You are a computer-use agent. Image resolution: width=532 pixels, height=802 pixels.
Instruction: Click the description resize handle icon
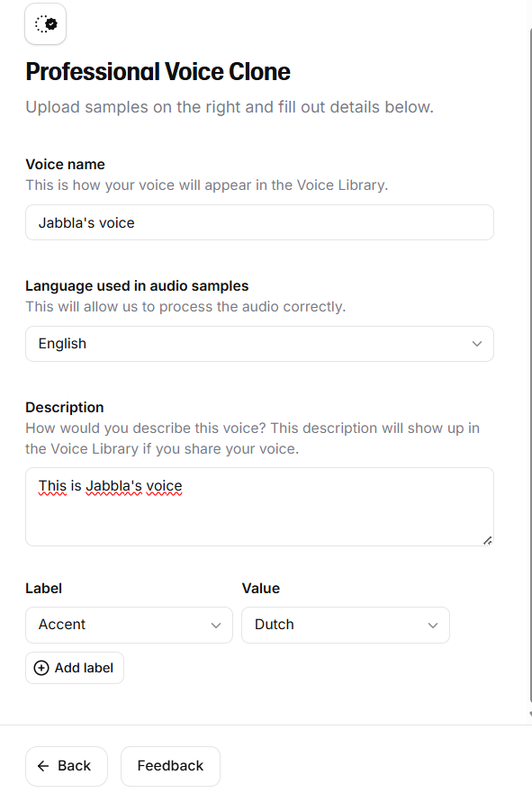[488, 540]
